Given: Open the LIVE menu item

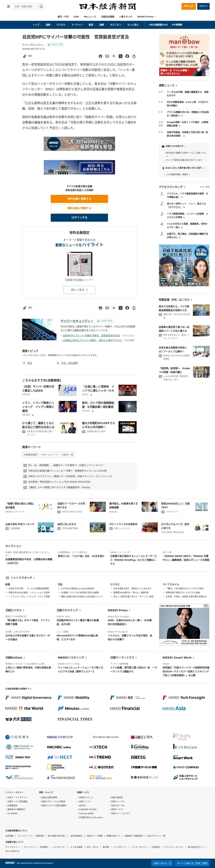Looking at the screenshot, I should [x=76, y=16].
